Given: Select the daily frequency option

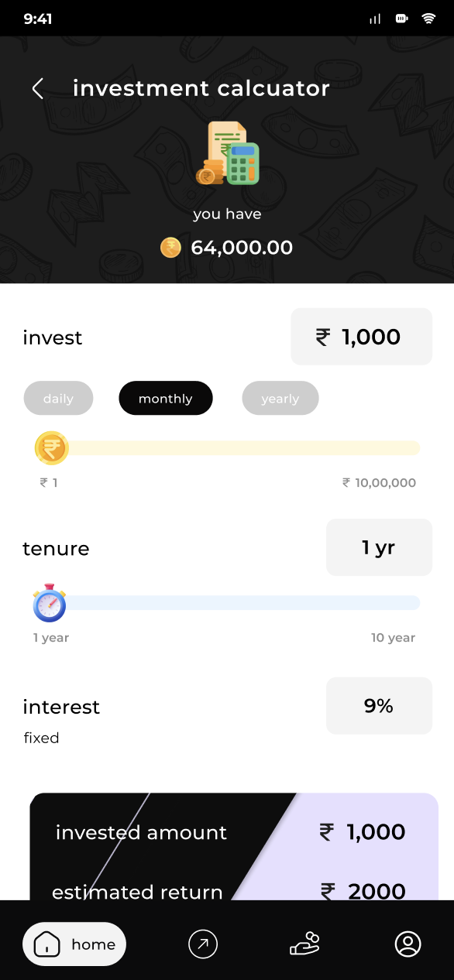Looking at the screenshot, I should (58, 399).
